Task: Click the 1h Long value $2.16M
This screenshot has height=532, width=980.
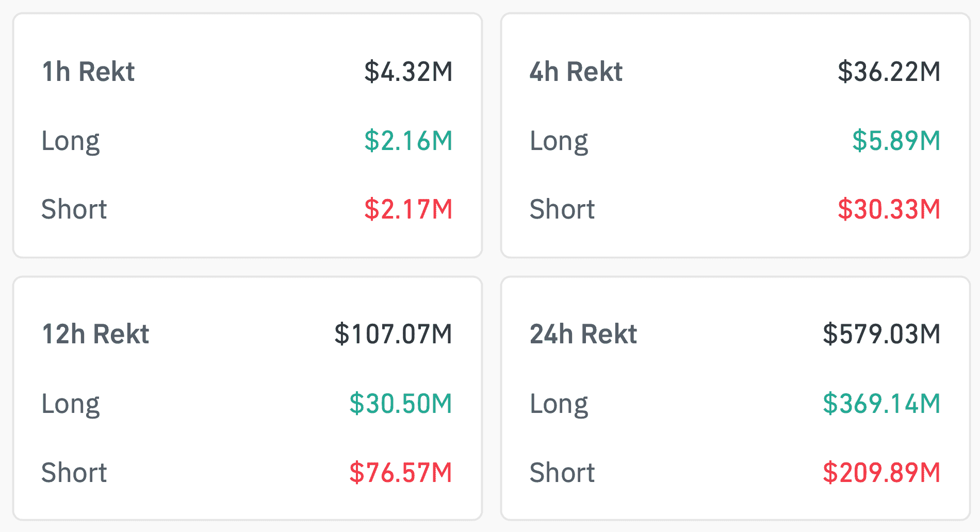Action: [408, 141]
